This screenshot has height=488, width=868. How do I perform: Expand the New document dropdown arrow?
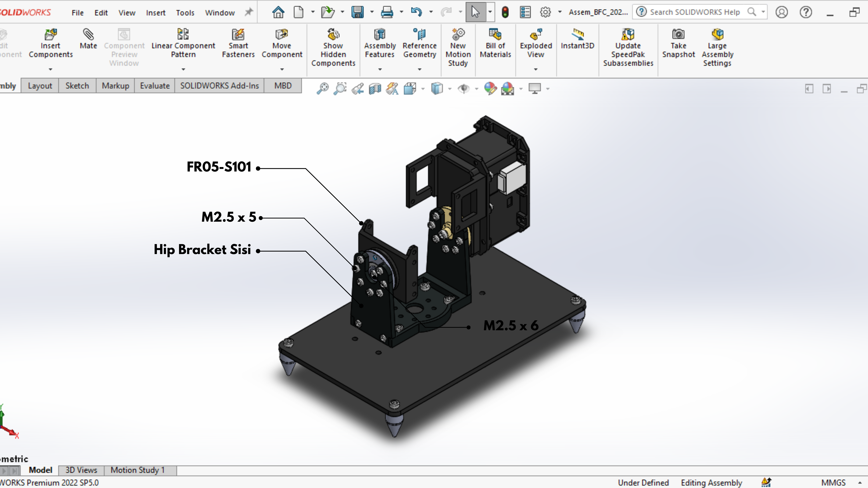click(x=313, y=12)
